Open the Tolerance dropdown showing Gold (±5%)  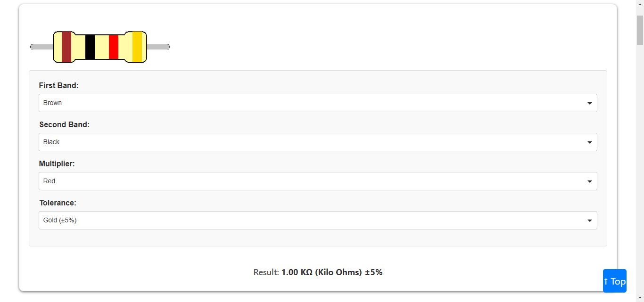317,220
